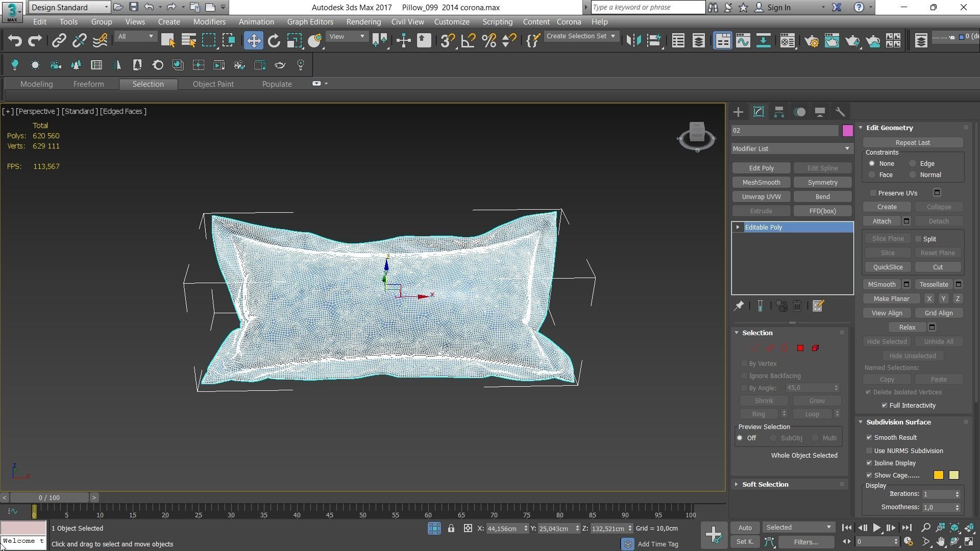Open the Modifier List dropdown

coord(792,149)
